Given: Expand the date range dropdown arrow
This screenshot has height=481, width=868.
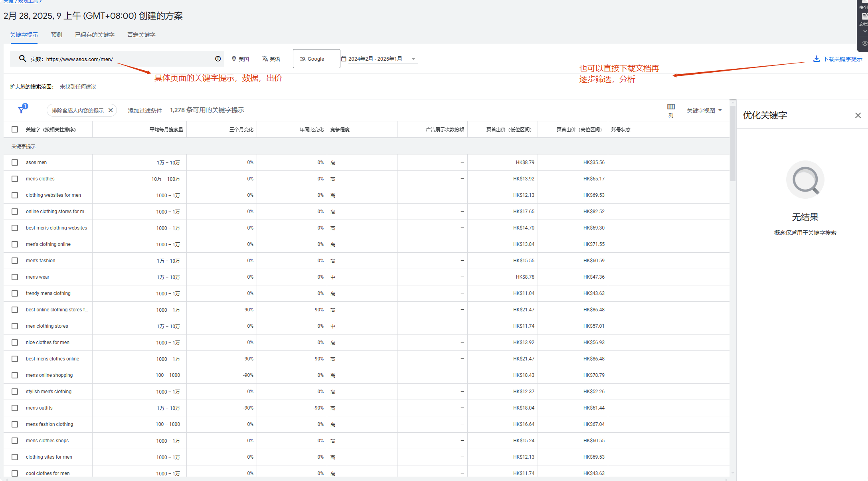Looking at the screenshot, I should click(413, 59).
